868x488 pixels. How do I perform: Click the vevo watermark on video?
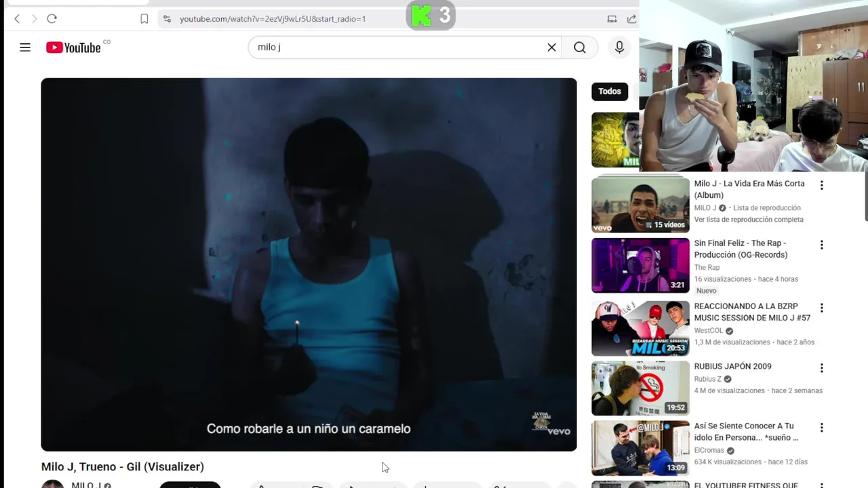pyautogui.click(x=559, y=431)
